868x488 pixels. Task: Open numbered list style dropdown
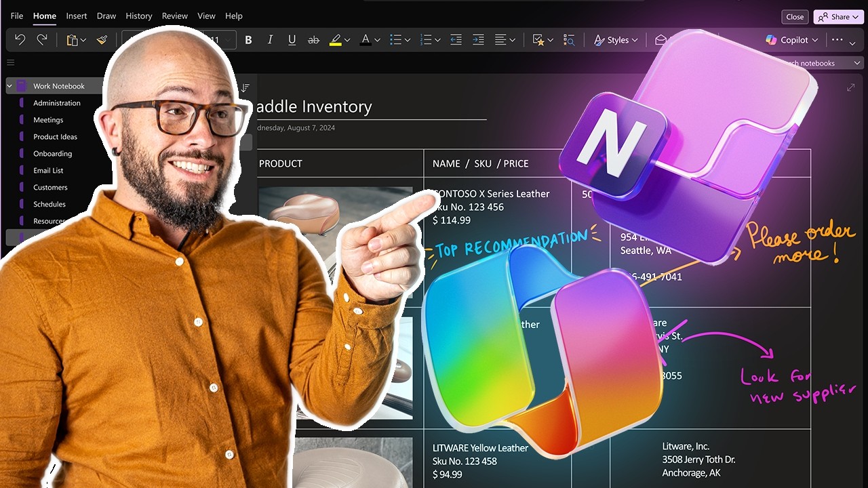coord(437,41)
